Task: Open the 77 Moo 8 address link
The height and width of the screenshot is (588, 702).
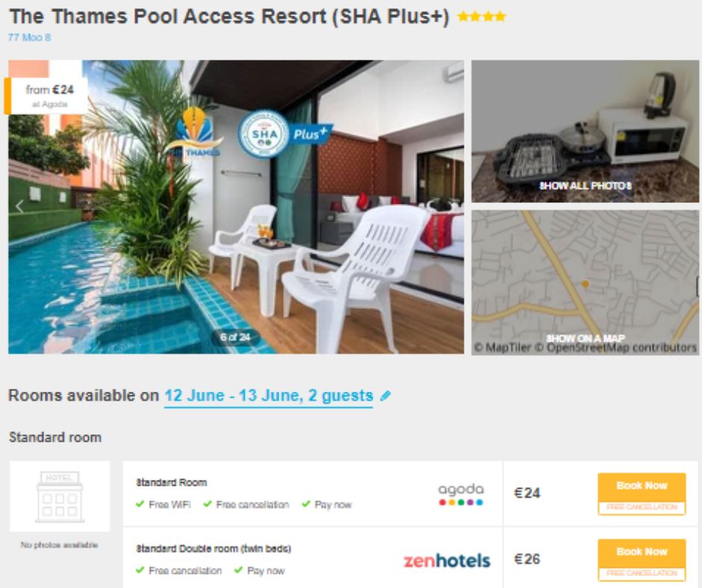Action: tap(30, 37)
